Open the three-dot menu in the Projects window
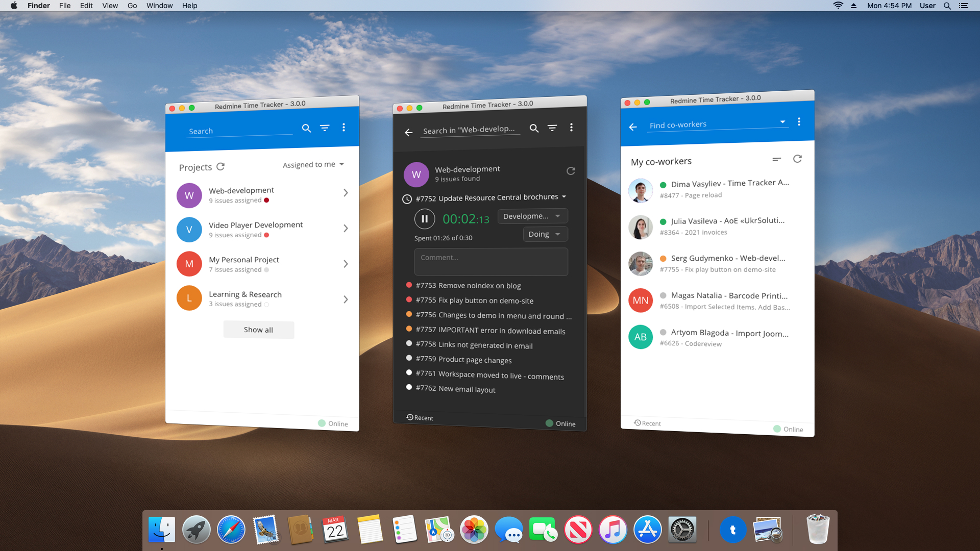Viewport: 980px width, 551px height. (x=344, y=127)
